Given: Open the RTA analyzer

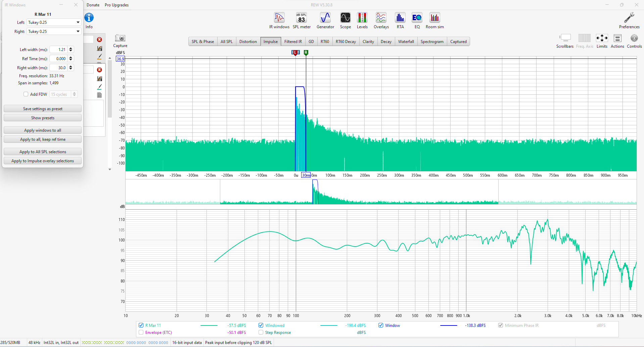Looking at the screenshot, I should coord(400,20).
